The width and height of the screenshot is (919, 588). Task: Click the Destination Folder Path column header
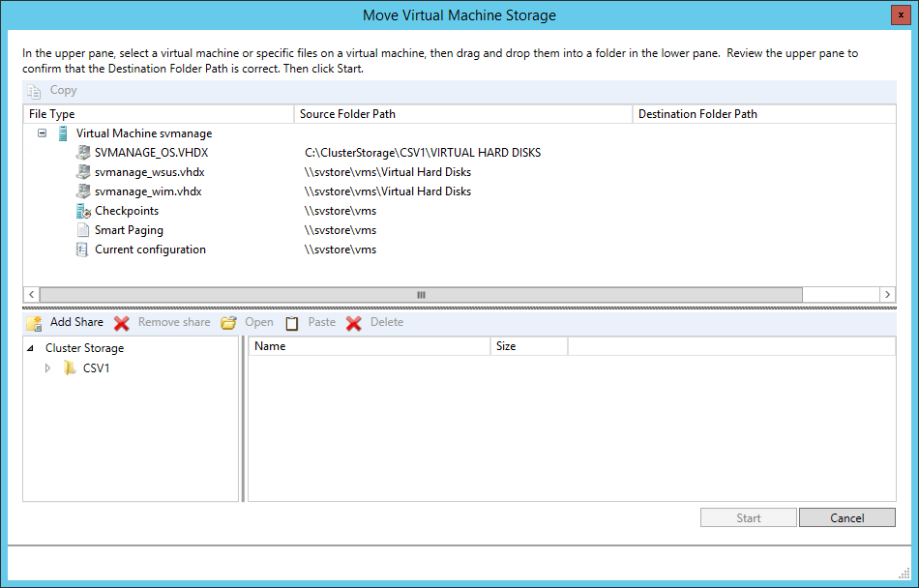[x=764, y=114]
